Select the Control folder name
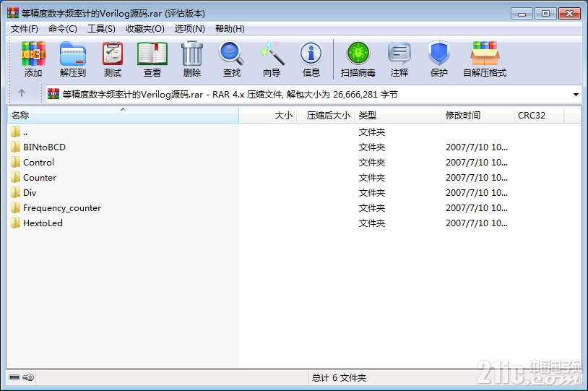The width and height of the screenshot is (588, 391). pos(38,163)
